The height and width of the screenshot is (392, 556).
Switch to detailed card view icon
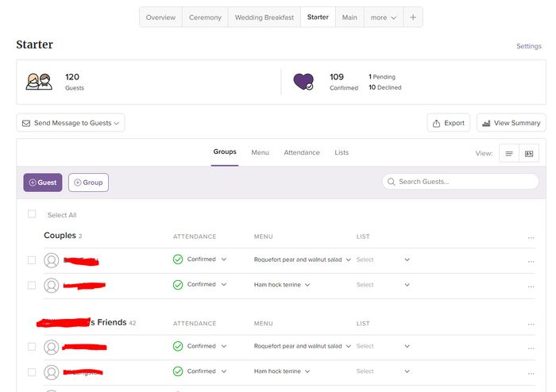[x=529, y=154]
